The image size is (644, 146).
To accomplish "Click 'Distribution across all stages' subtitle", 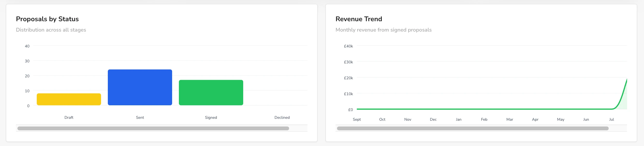I will [51, 30].
